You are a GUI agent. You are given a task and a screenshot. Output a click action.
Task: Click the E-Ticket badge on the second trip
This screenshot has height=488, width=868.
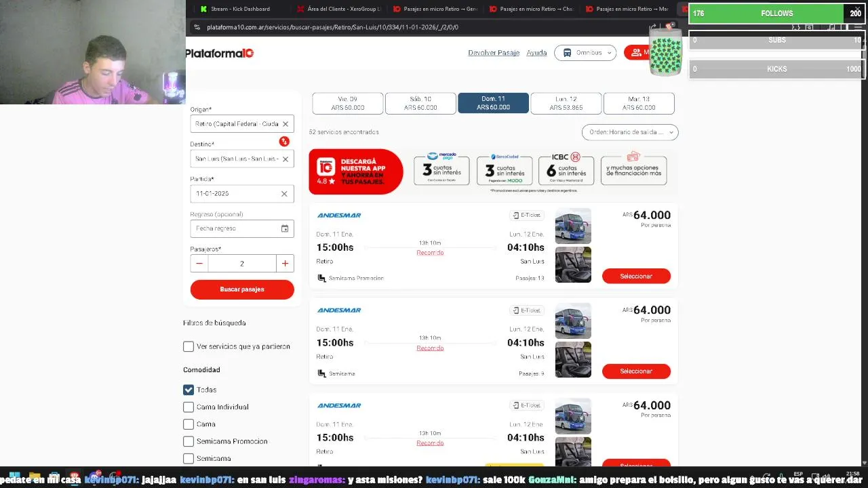pos(526,310)
